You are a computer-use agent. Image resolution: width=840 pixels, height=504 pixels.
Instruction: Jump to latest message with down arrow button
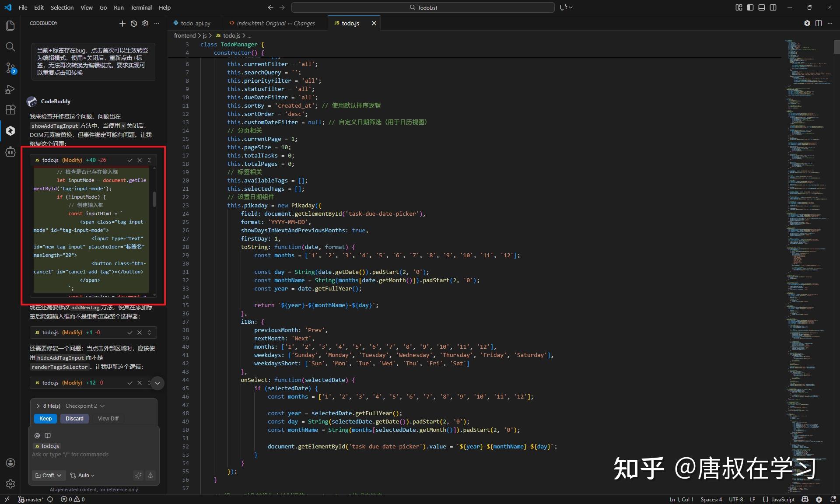pyautogui.click(x=157, y=383)
